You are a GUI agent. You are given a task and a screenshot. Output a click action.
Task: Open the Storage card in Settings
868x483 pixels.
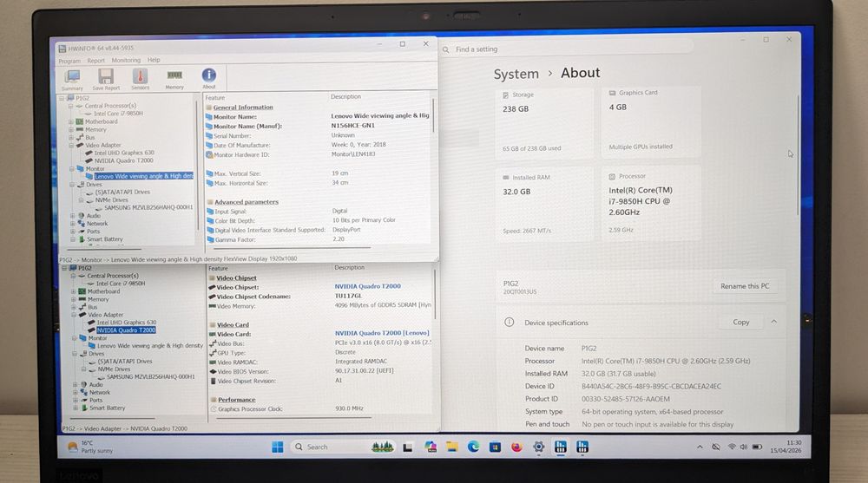tap(544, 121)
